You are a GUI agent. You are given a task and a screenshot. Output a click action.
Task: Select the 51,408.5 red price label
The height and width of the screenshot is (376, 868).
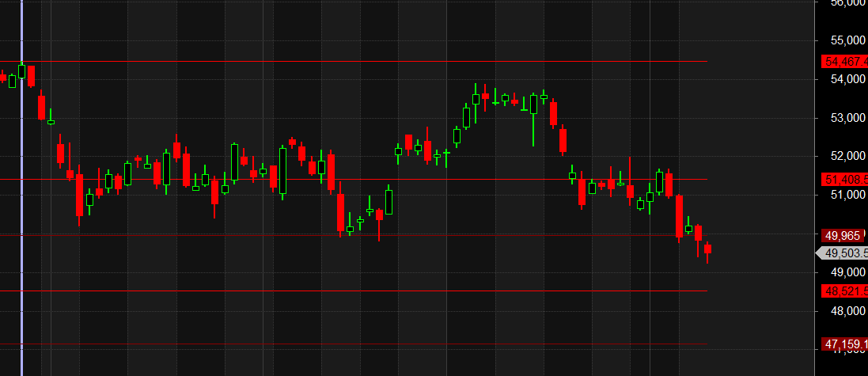coord(845,180)
